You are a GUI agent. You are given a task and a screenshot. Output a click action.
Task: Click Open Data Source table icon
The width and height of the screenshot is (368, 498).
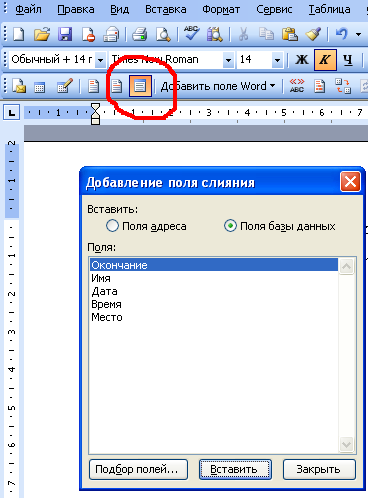click(40, 87)
